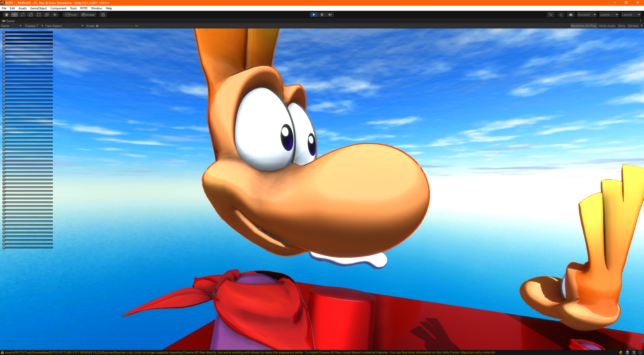This screenshot has width=644, height=355.
Task: Open the ROTD menu
Action: click(84, 8)
